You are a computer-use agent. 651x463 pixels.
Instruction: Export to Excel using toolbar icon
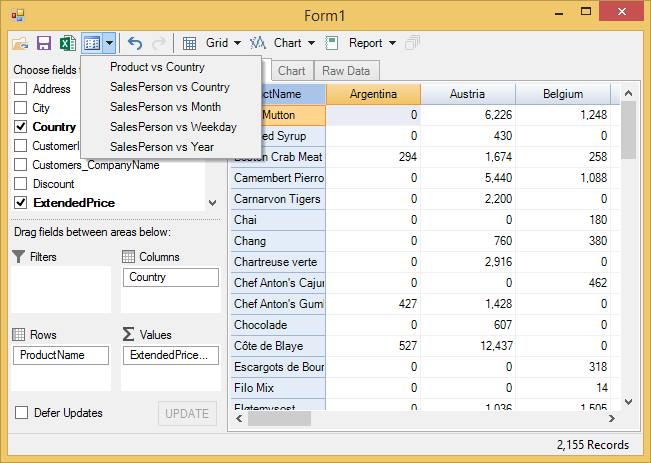pyautogui.click(x=67, y=43)
